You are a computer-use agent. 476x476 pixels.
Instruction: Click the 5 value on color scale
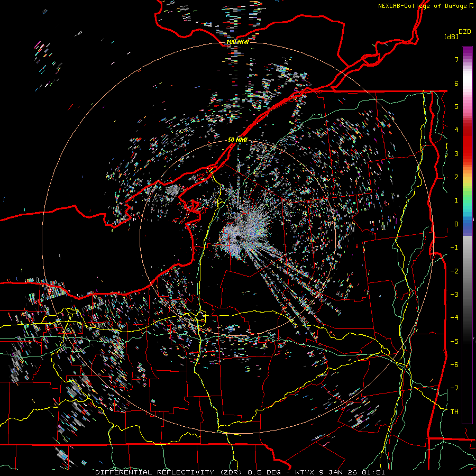[456, 106]
